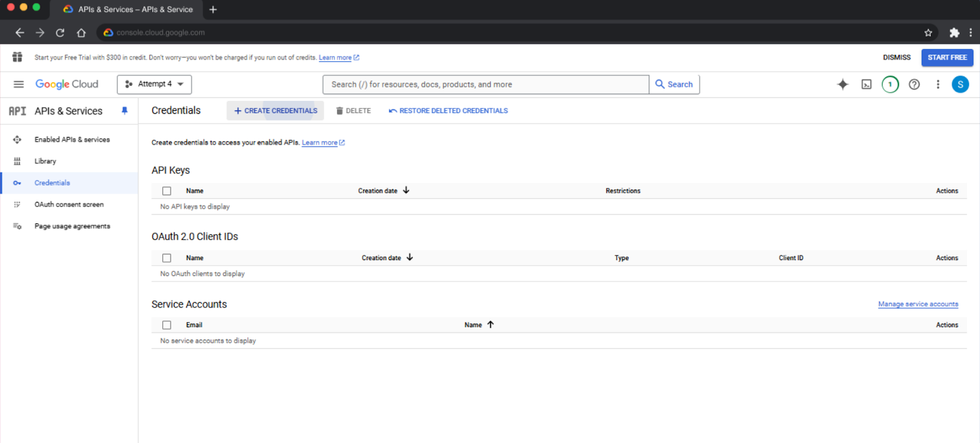
Task: Select all OAuth 2.0 Client IDs checkbox
Action: [167, 258]
